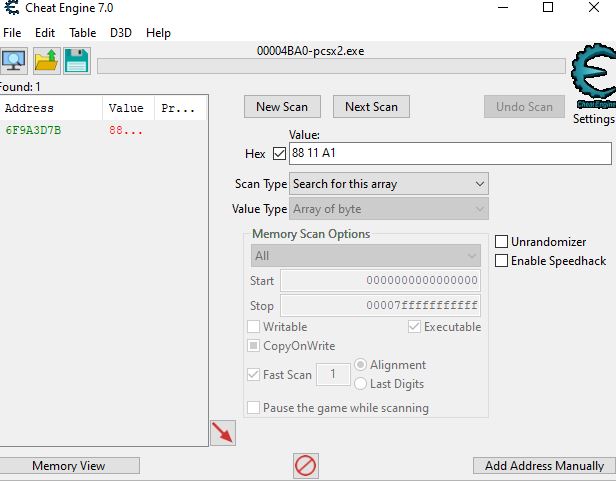Click the Next Scan button
This screenshot has width=616, height=481.
click(x=371, y=106)
